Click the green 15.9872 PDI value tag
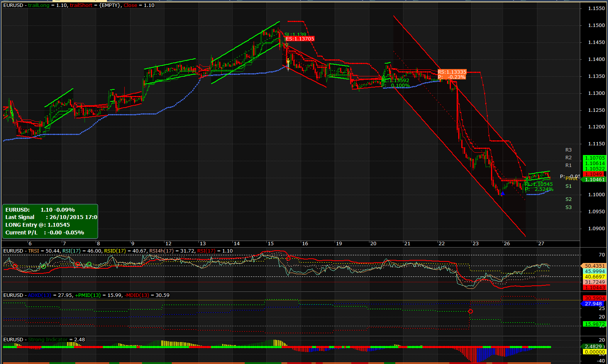Image resolution: width=608 pixels, height=364 pixels. pyautogui.click(x=595, y=324)
